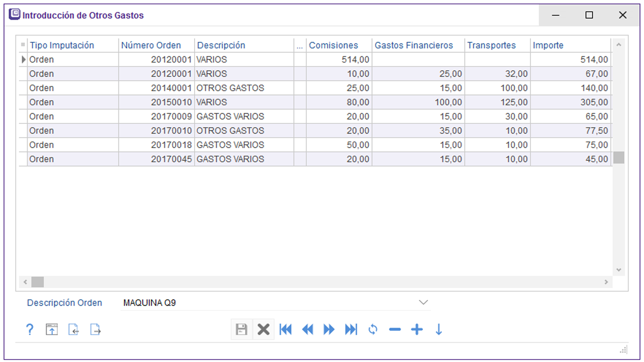Image resolution: width=644 pixels, height=362 pixels.
Task: Click the help question mark icon
Action: click(30, 329)
